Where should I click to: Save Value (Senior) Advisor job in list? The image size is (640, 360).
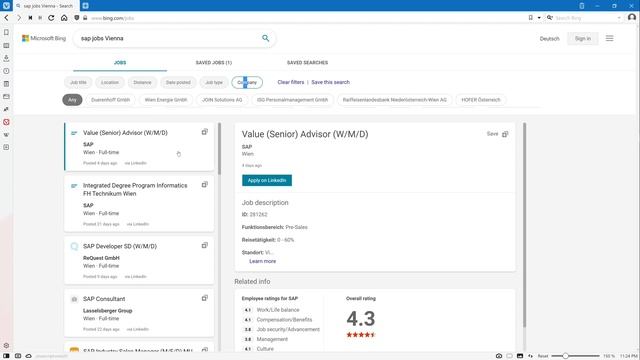[x=204, y=132]
